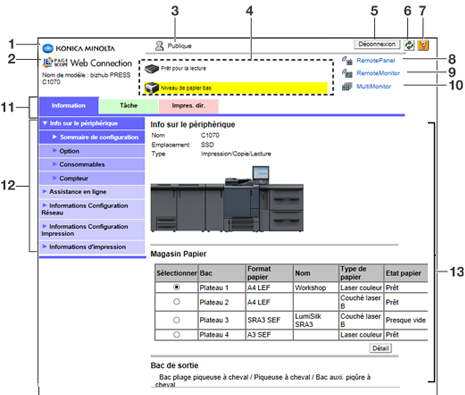Click the PageScope Web Connection logo
The image size is (465, 395).
87,63
